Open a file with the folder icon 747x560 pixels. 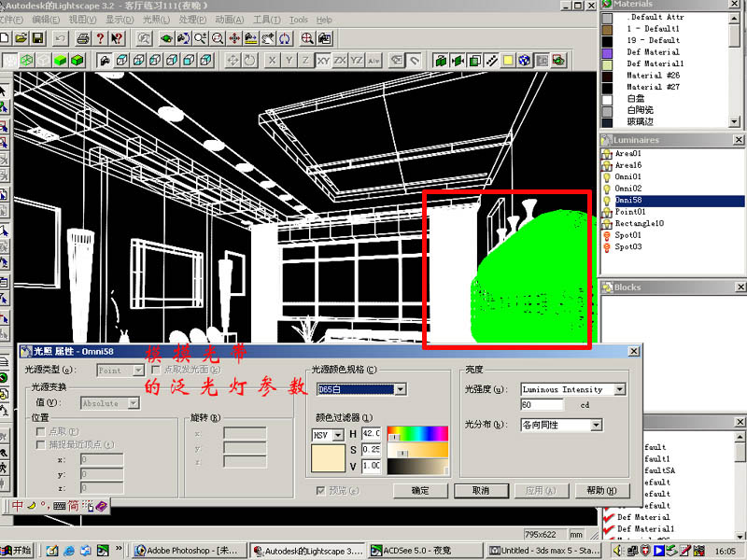[21, 38]
